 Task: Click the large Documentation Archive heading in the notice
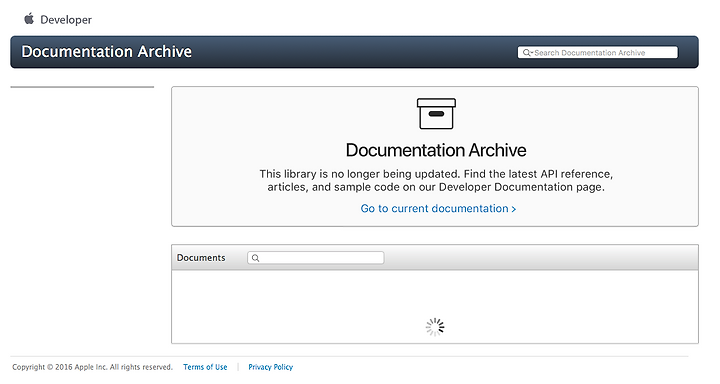(x=436, y=150)
